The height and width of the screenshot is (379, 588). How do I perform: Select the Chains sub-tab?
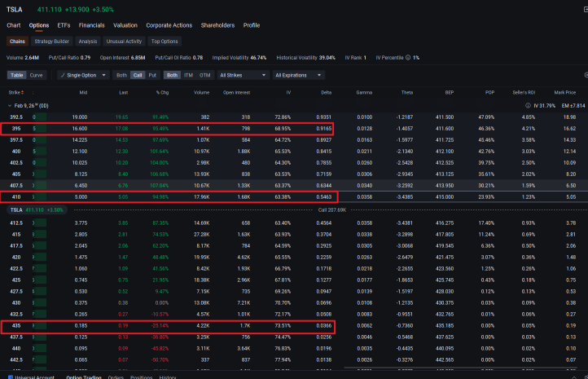[17, 42]
